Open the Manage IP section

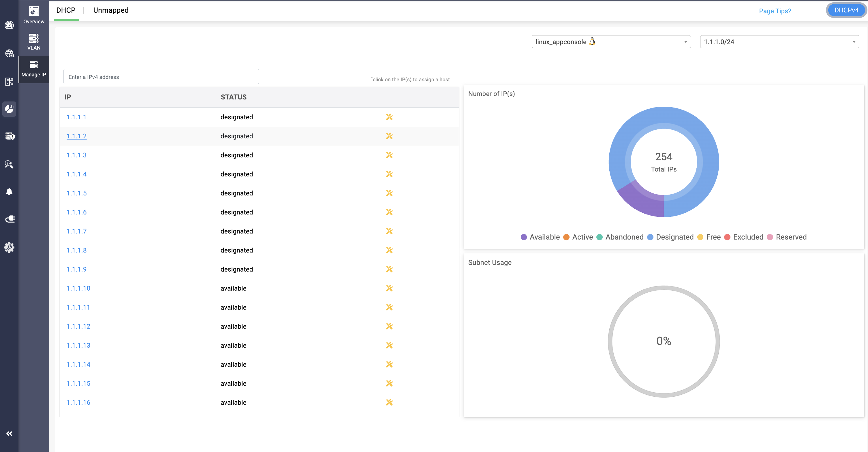(x=34, y=69)
